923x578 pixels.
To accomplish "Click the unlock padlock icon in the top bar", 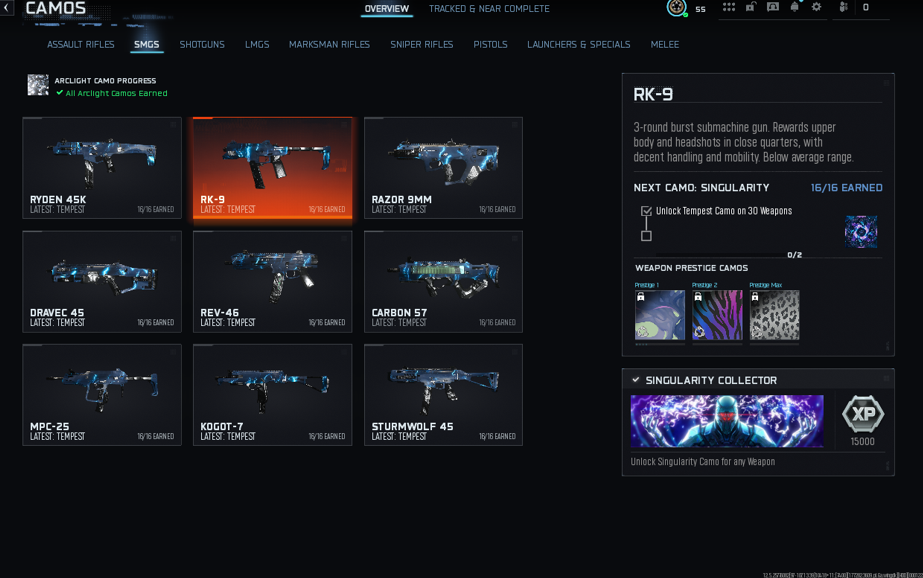I will click(x=751, y=8).
